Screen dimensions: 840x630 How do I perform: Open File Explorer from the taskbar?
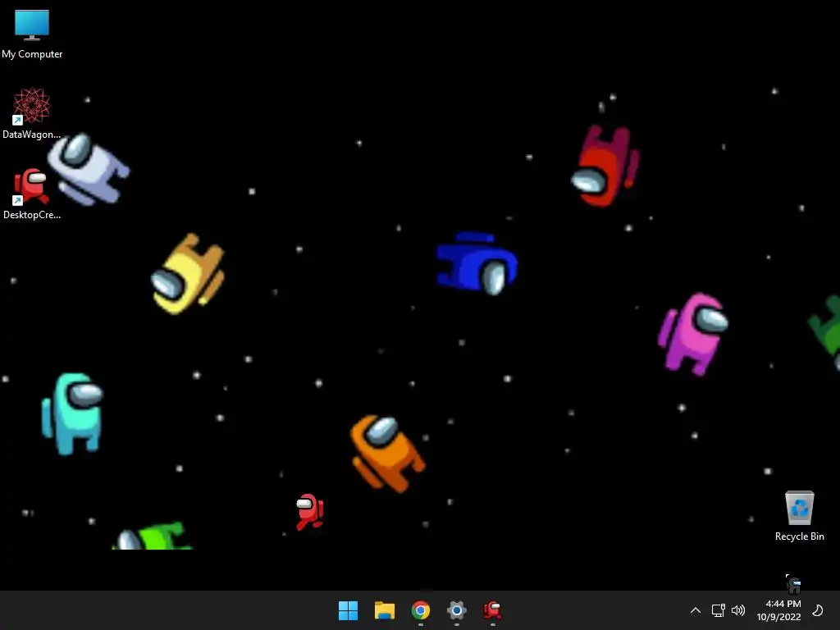[x=385, y=610]
